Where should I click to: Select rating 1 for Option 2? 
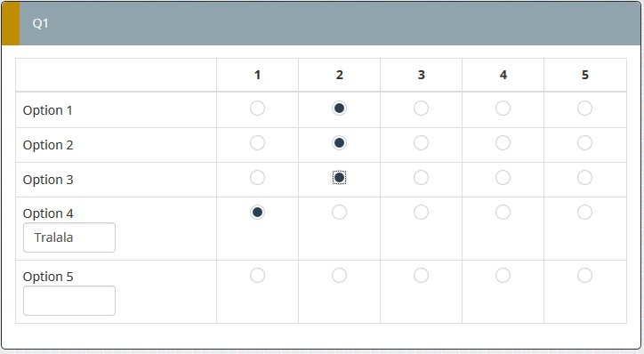pyautogui.click(x=257, y=143)
